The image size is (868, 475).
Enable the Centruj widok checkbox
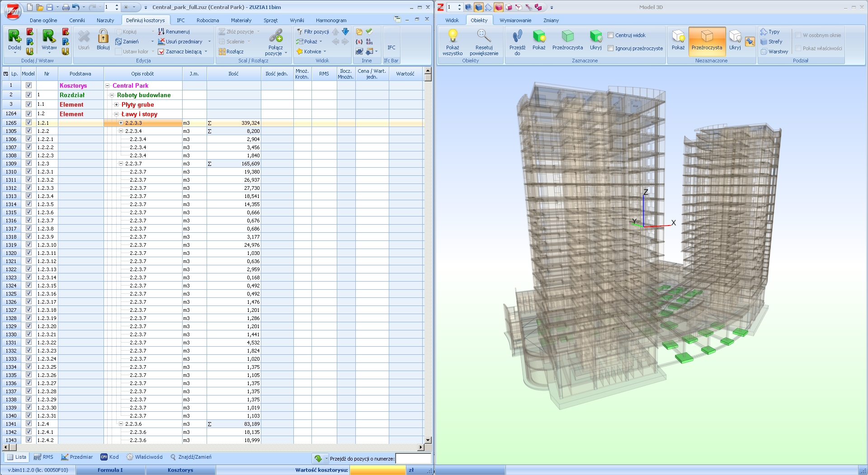611,35
